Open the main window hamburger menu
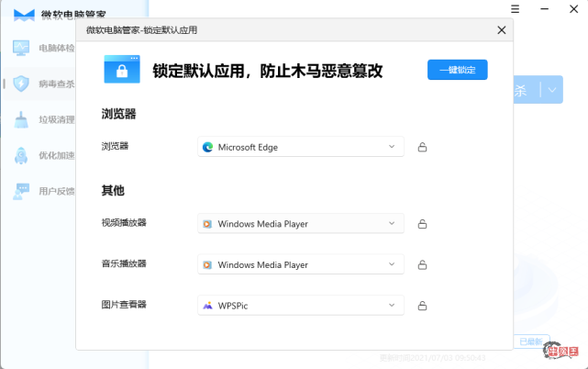588x369 pixels. tap(516, 9)
